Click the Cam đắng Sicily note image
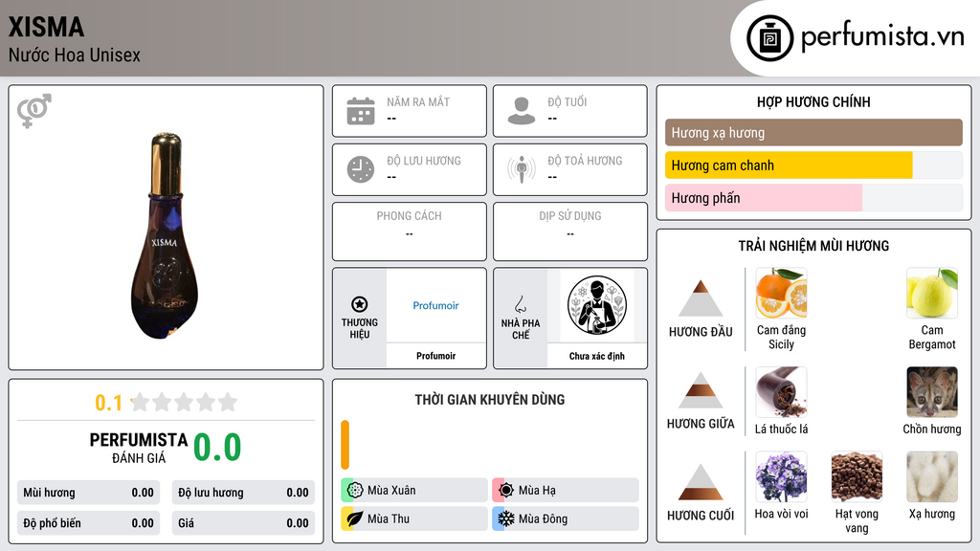980x551 pixels. [x=781, y=293]
